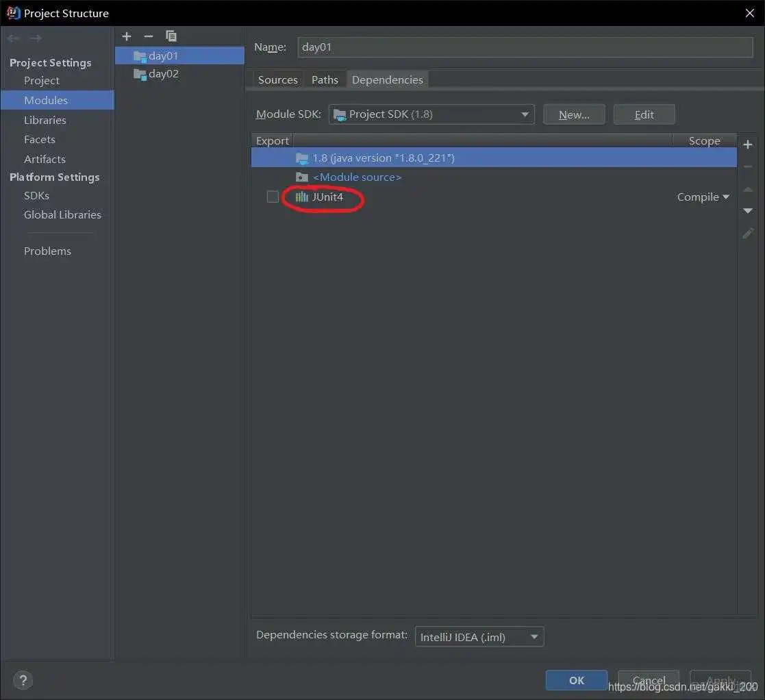Click the OK button

tap(576, 679)
